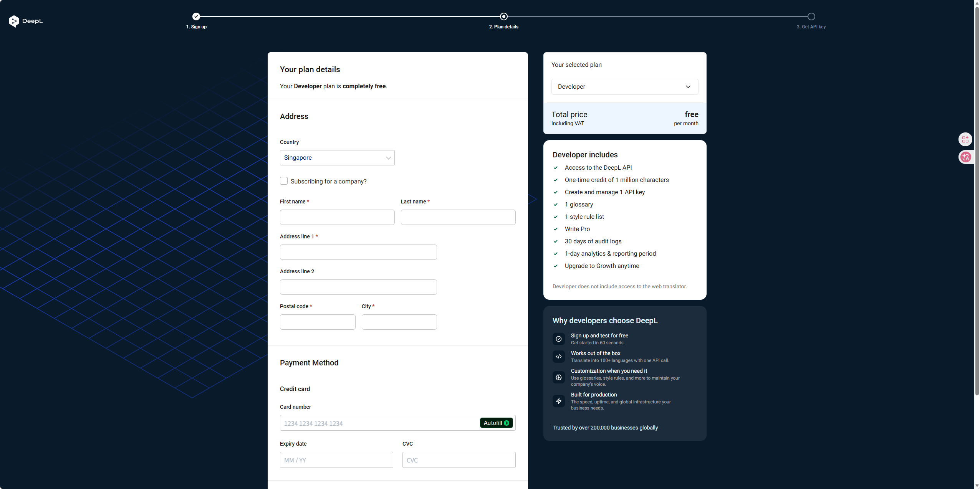The width and height of the screenshot is (980, 489).
Task: Click the checkmark beside 1 glossary
Action: coord(556,205)
